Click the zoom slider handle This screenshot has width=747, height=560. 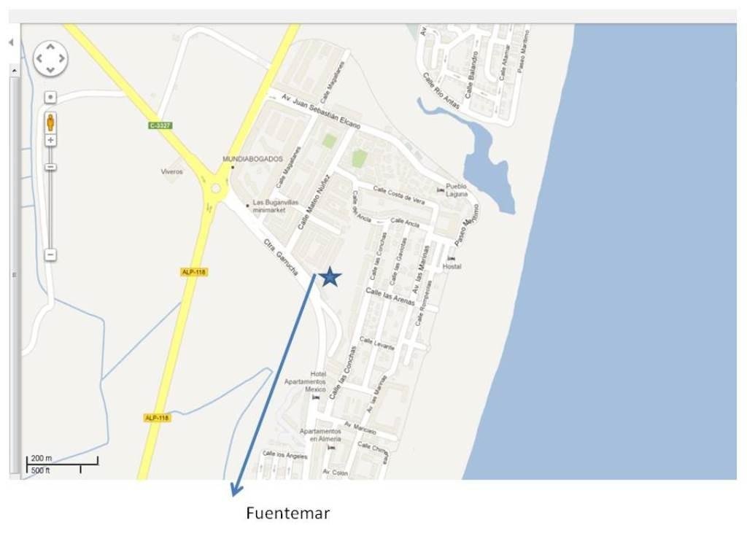50,167
